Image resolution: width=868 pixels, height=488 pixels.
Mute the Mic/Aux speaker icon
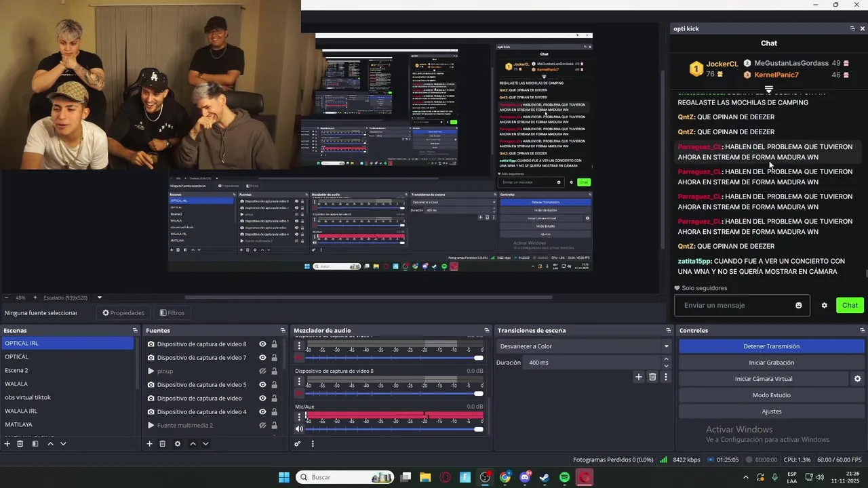[x=299, y=429]
